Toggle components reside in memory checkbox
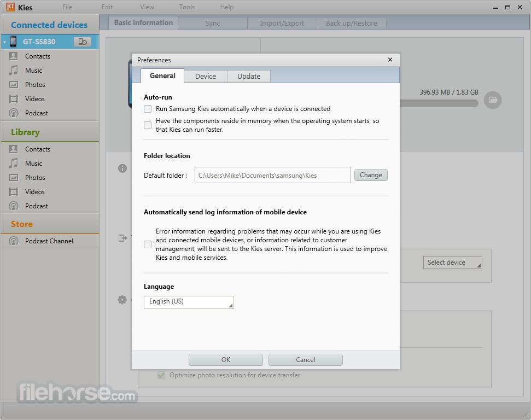 [148, 125]
